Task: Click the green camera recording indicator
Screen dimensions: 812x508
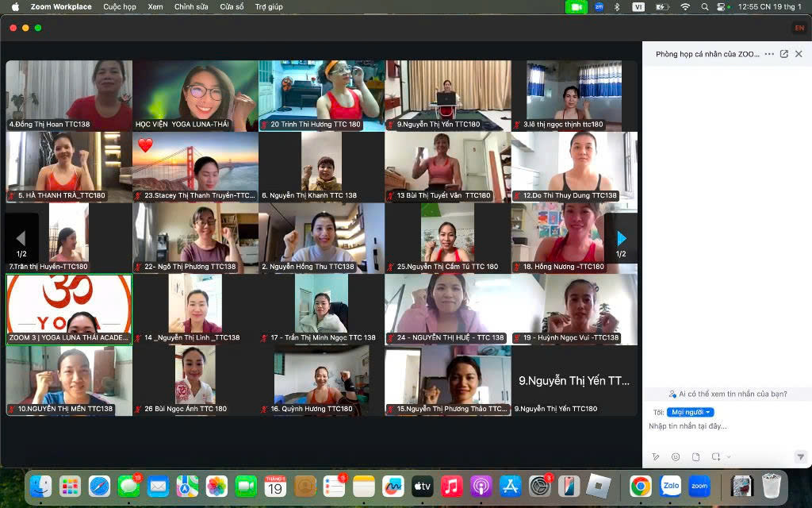Action: pyautogui.click(x=576, y=6)
